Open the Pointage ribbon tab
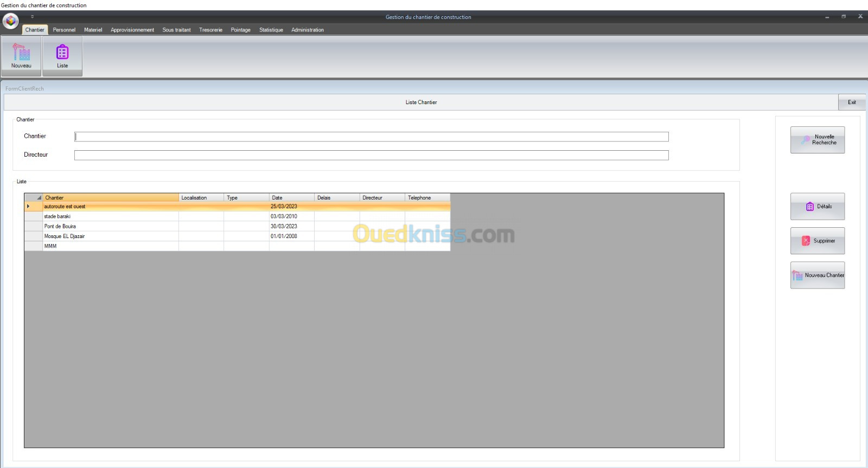This screenshot has height=468, width=868. [240, 30]
